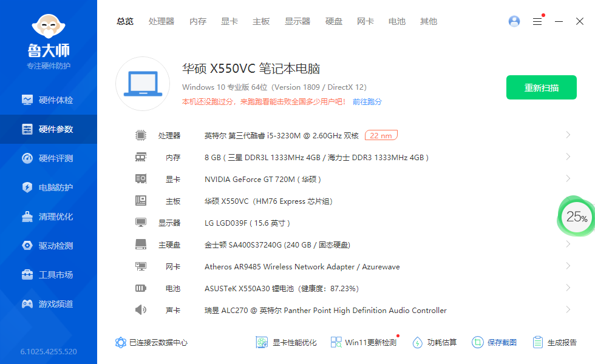The width and height of the screenshot is (595, 364).
Task: Open the top 显卡 tab
Action: 229,22
